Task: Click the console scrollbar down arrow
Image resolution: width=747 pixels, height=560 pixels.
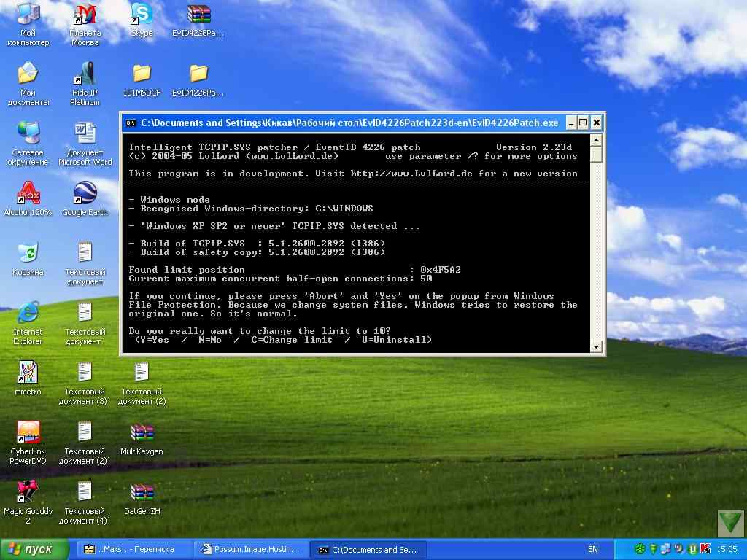Action: 596,346
